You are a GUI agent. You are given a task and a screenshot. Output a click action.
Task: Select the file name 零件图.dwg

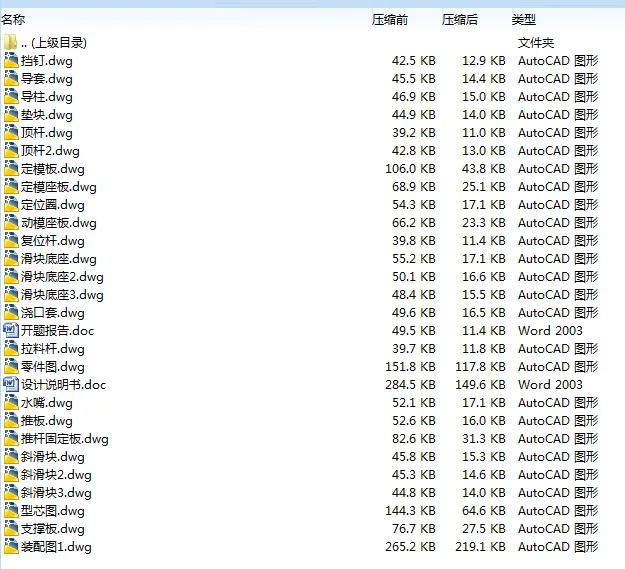click(x=53, y=367)
